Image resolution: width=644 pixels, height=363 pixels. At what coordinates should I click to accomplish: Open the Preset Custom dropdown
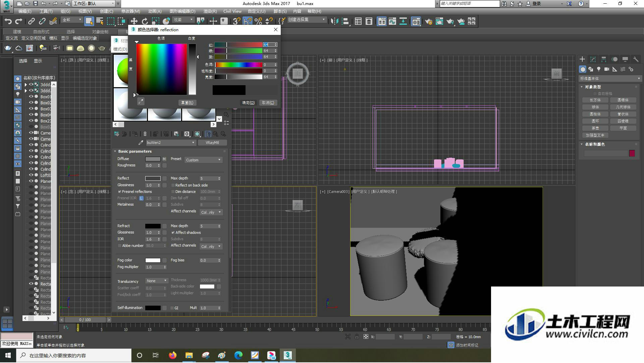203,160
